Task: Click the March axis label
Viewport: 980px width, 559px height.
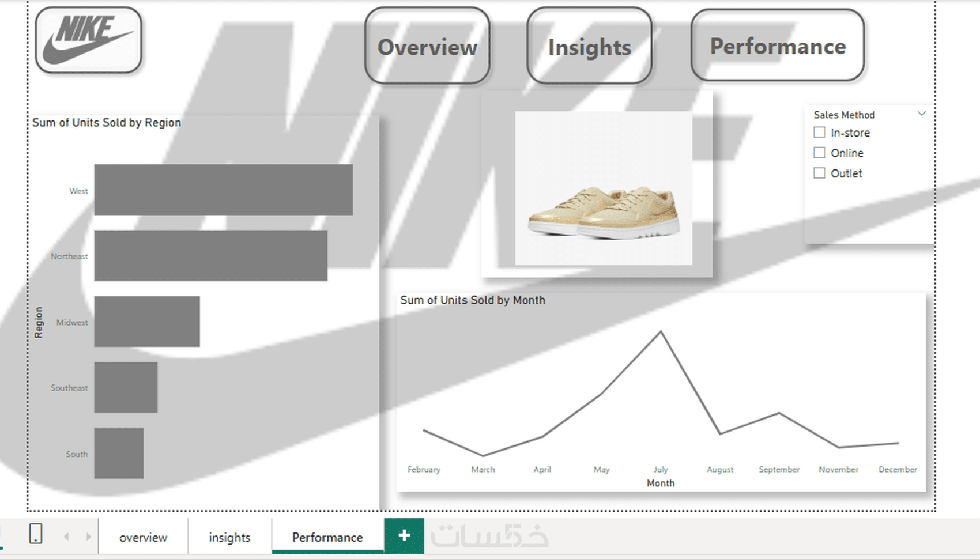Action: tap(483, 470)
